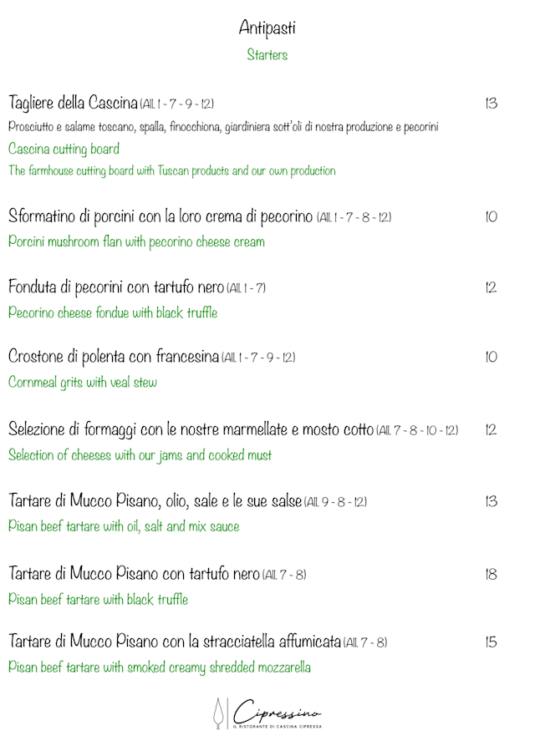Select Crostone di polenta con francesina
Screen dimensions: 535x756
[114, 357]
